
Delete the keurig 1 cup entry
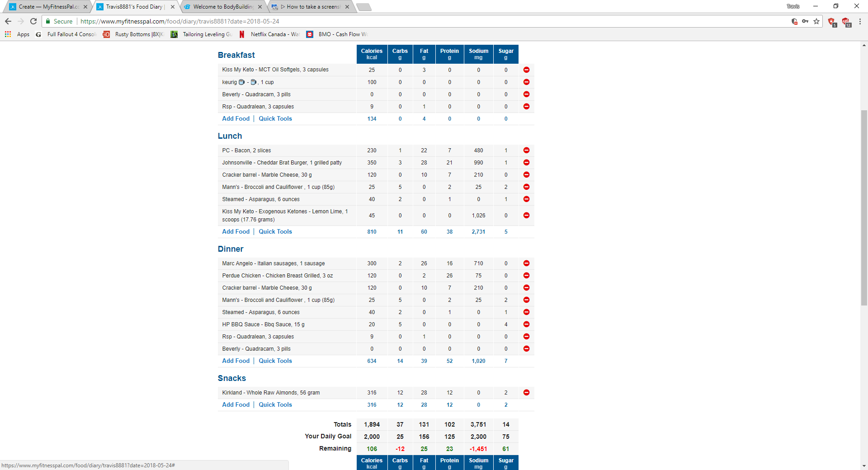pos(526,82)
